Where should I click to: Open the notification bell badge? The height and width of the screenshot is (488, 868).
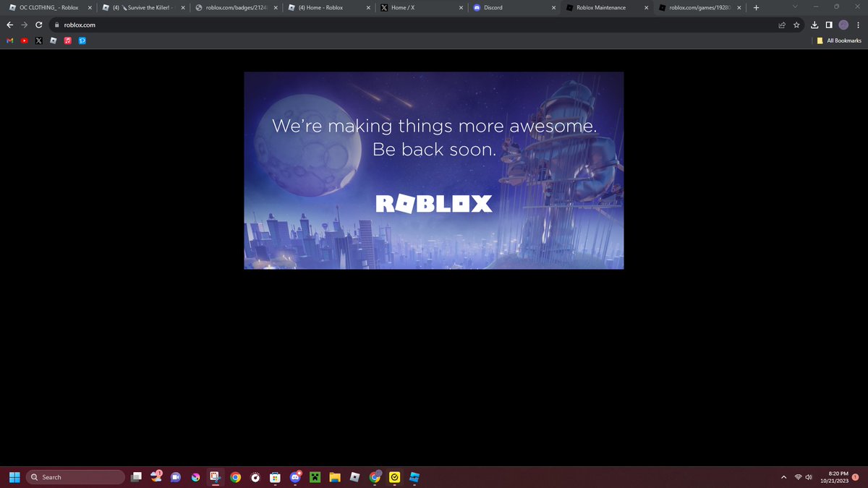(856, 477)
